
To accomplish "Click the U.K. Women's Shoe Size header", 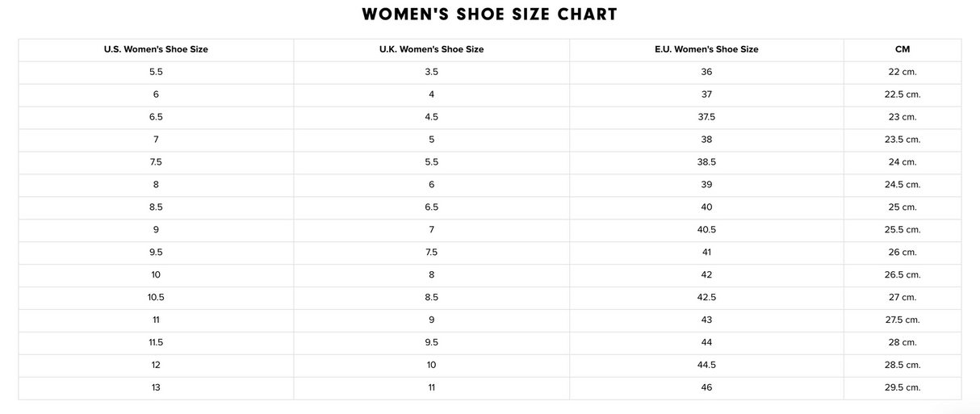I will (431, 49).
